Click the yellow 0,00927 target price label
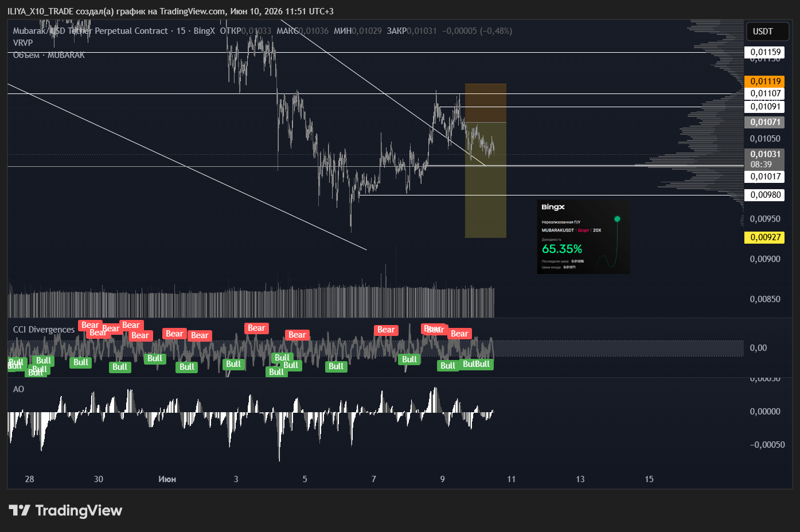 [764, 237]
